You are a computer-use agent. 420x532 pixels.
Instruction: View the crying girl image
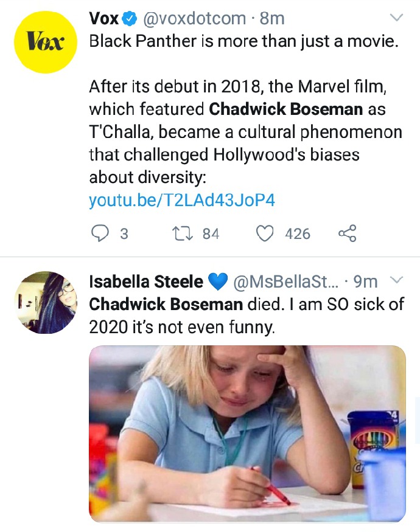(247, 434)
